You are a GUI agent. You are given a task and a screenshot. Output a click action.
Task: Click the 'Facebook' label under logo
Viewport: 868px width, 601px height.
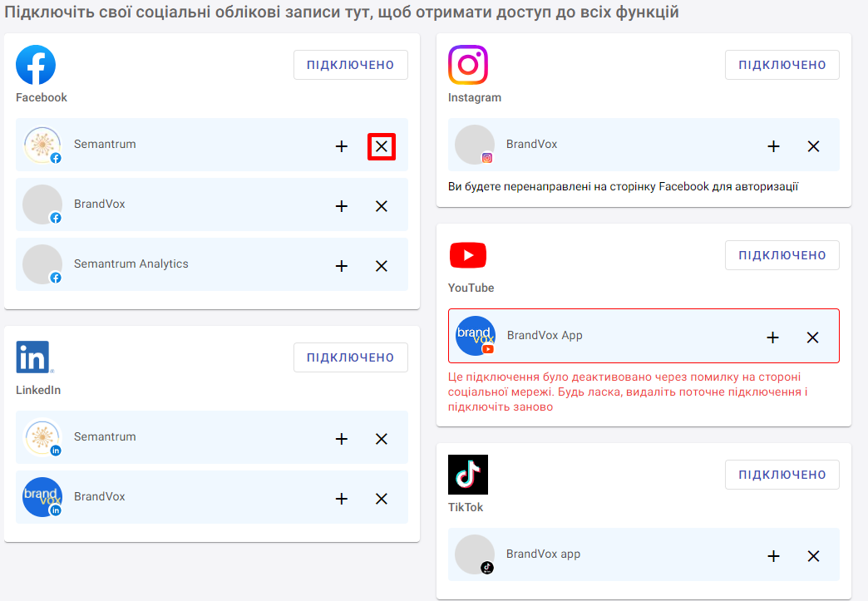pos(42,97)
